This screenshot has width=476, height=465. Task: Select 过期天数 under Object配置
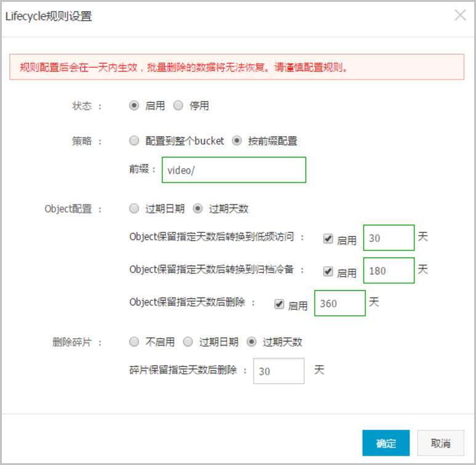tap(198, 208)
